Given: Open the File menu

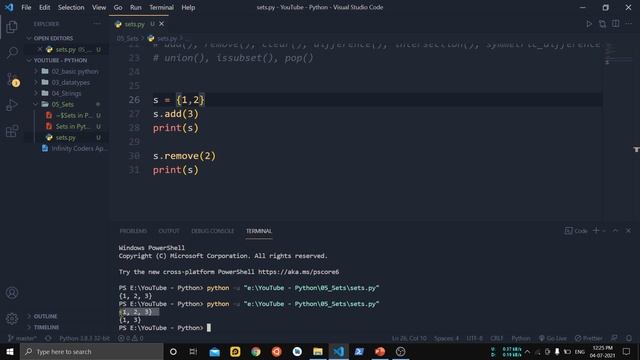Looking at the screenshot, I should click(x=26, y=7).
